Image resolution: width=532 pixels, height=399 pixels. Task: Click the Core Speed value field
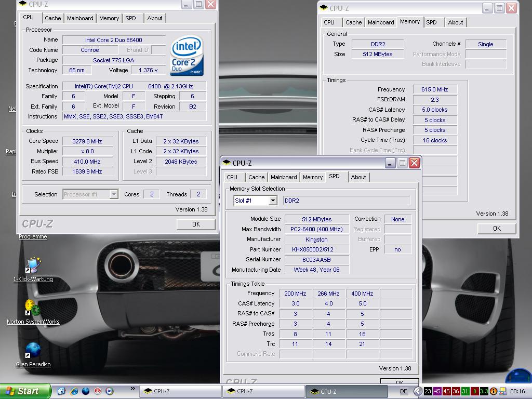pos(88,141)
